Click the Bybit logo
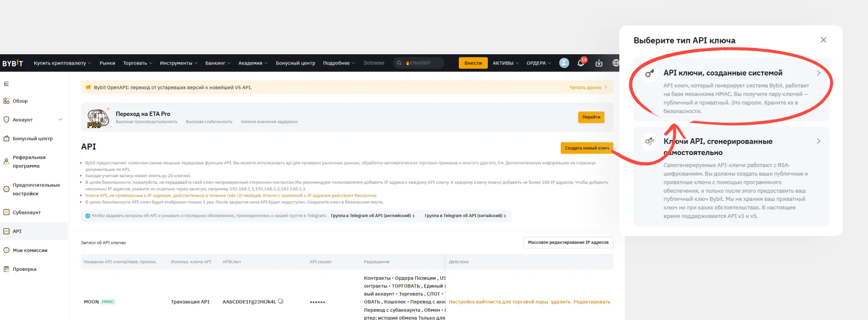 click(x=13, y=63)
